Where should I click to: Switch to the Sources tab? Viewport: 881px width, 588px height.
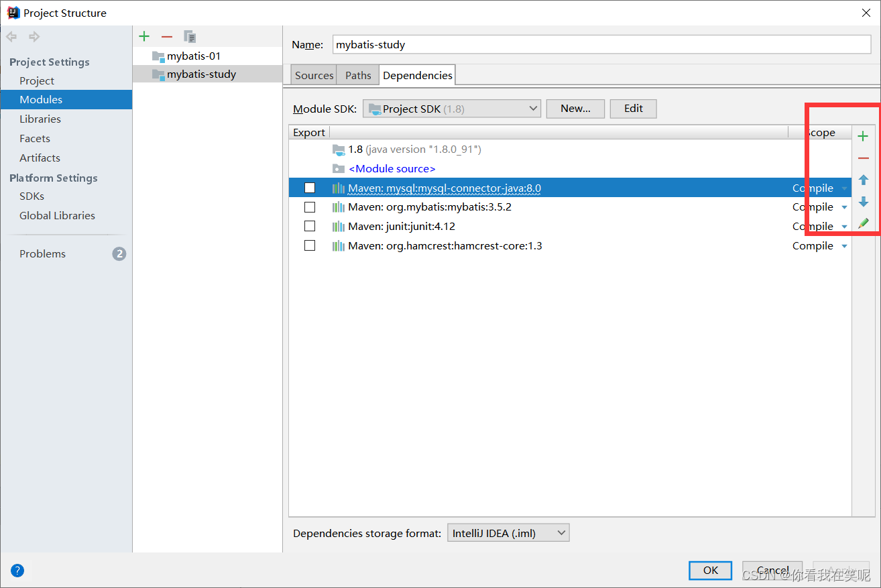point(314,75)
